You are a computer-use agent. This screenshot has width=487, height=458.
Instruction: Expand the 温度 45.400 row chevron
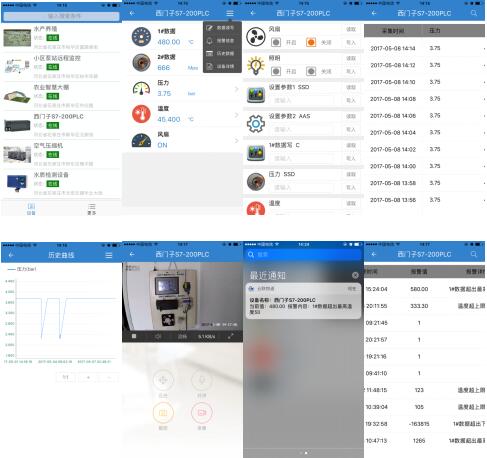click(x=236, y=115)
